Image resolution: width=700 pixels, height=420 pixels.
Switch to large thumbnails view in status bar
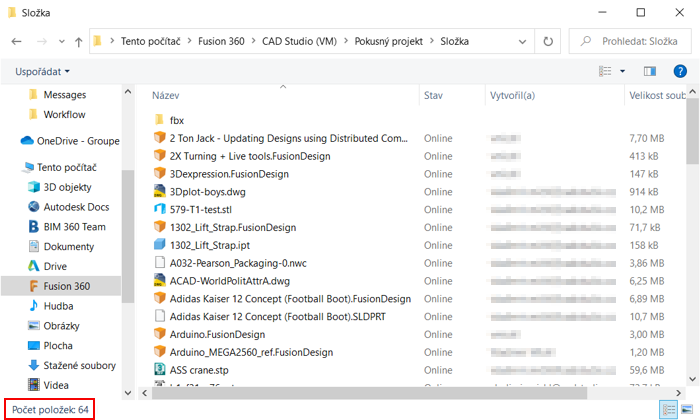click(686, 409)
